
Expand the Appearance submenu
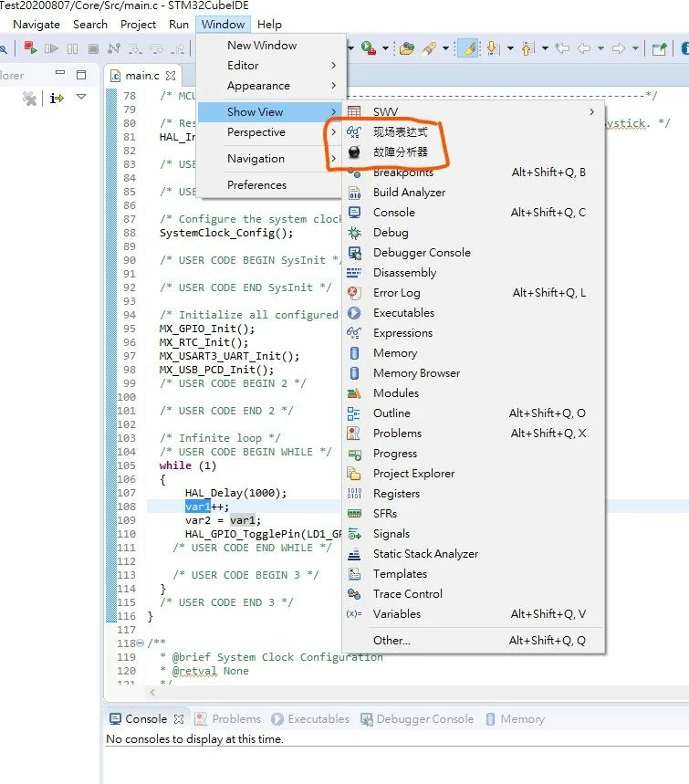[x=270, y=86]
